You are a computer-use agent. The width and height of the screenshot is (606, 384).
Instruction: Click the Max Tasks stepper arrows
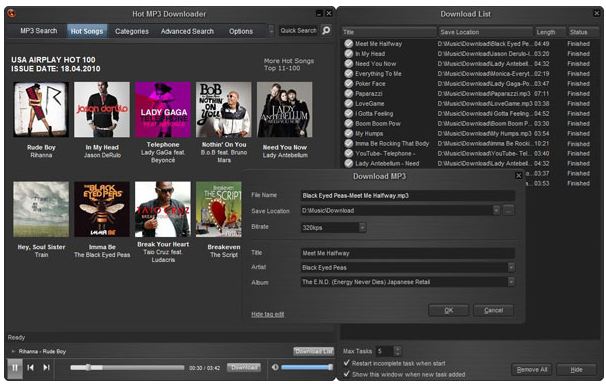[x=397, y=351]
